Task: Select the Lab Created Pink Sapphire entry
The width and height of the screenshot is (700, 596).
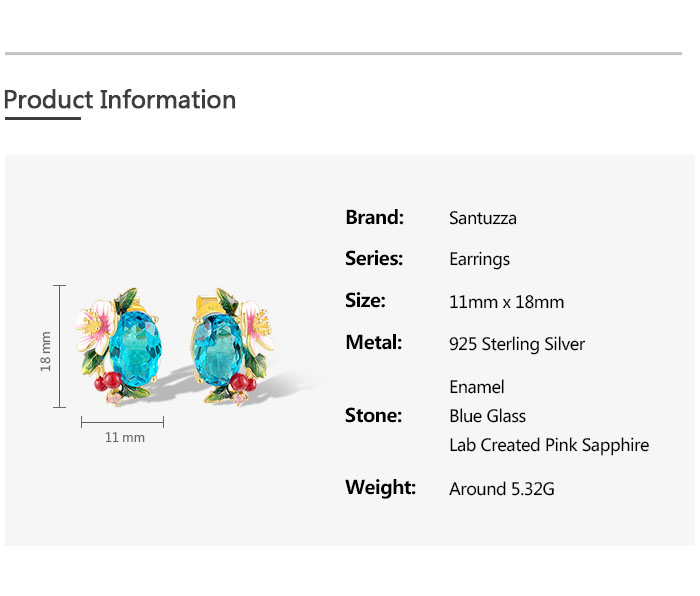Action: [x=549, y=445]
